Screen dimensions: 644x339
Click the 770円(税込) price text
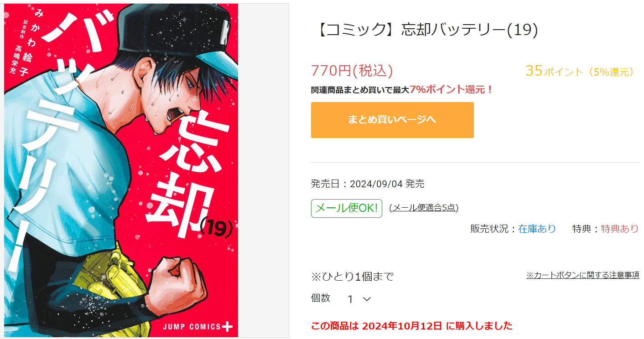[x=352, y=71]
